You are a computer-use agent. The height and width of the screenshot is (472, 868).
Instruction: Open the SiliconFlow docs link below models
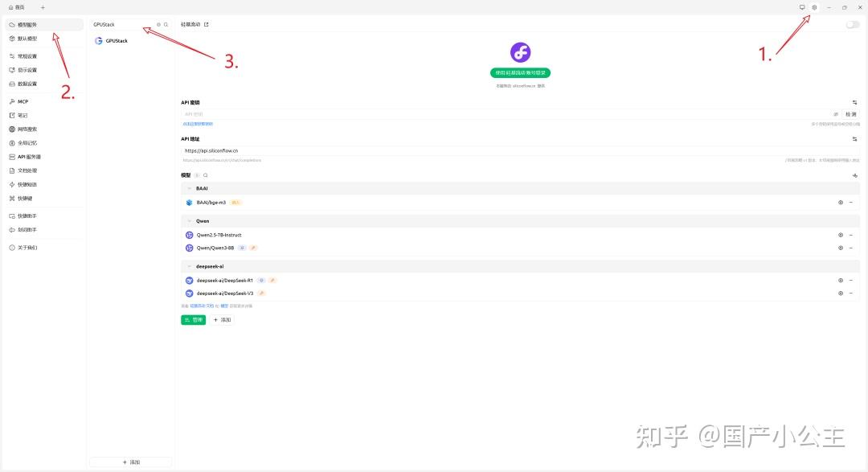[x=202, y=306]
